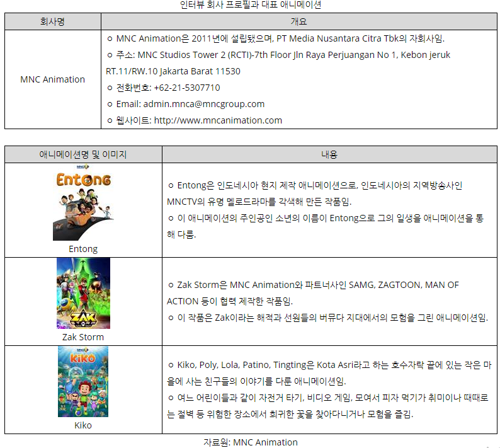Click the 애니메이션명 및 이미지 header
The height and width of the screenshot is (448, 500).
pos(83,154)
